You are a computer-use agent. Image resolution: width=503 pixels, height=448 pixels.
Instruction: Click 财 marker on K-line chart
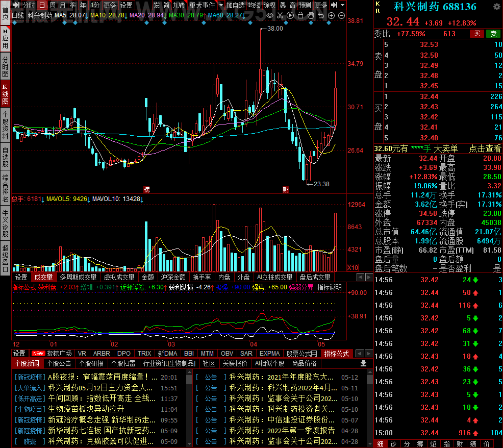(x=286, y=189)
